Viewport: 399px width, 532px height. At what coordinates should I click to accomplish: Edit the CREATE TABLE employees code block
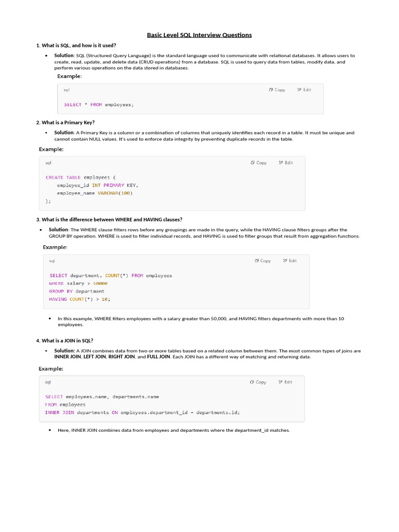pos(286,163)
